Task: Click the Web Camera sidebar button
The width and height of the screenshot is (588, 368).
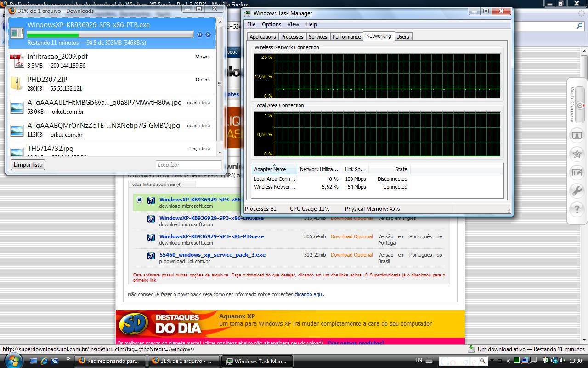Action: coord(577,105)
